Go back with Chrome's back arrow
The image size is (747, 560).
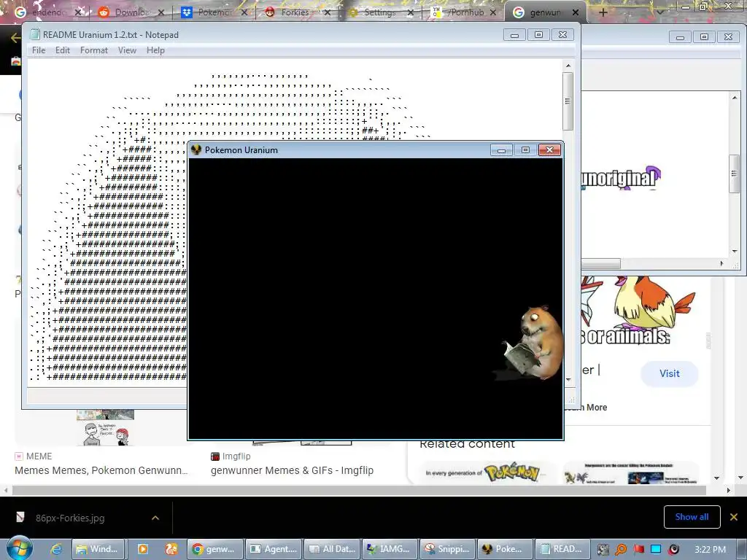click(x=15, y=38)
